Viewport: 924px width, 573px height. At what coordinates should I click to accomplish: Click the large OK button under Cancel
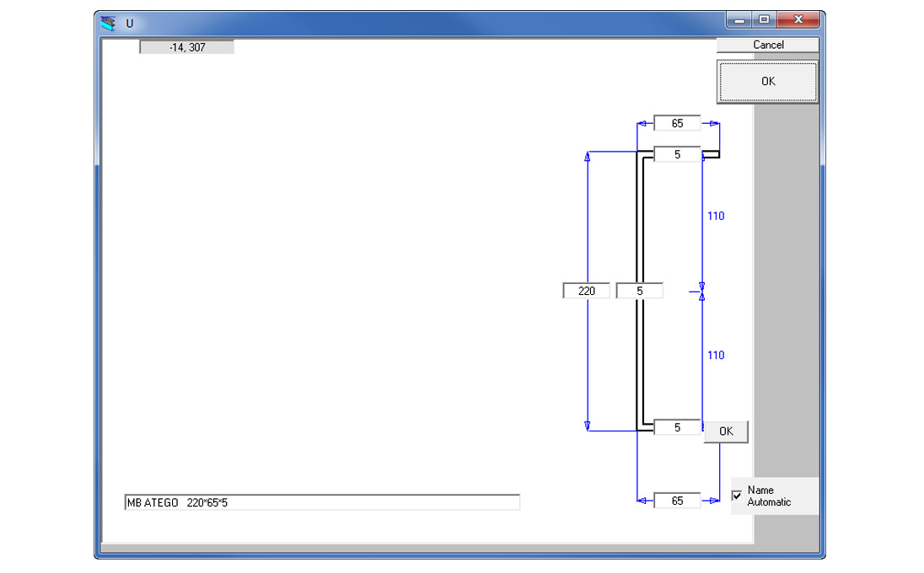[768, 81]
